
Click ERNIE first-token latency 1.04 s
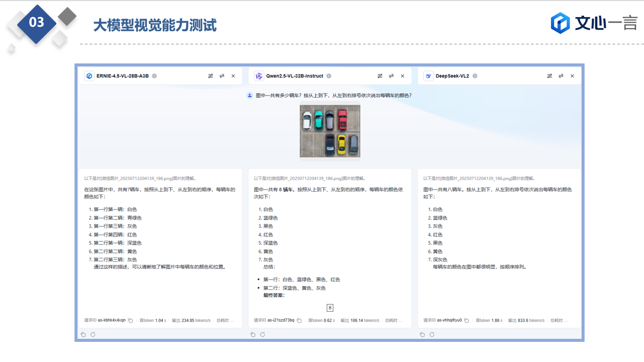(x=153, y=320)
